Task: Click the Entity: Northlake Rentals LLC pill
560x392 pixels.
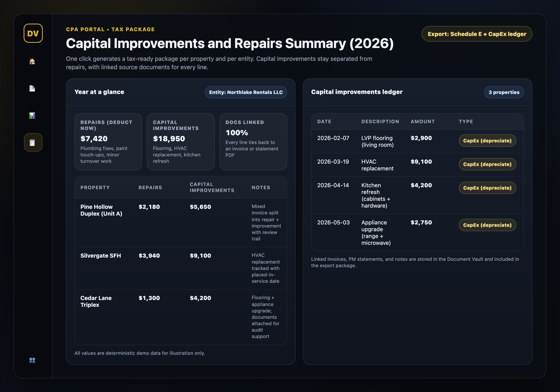Action: pos(246,92)
